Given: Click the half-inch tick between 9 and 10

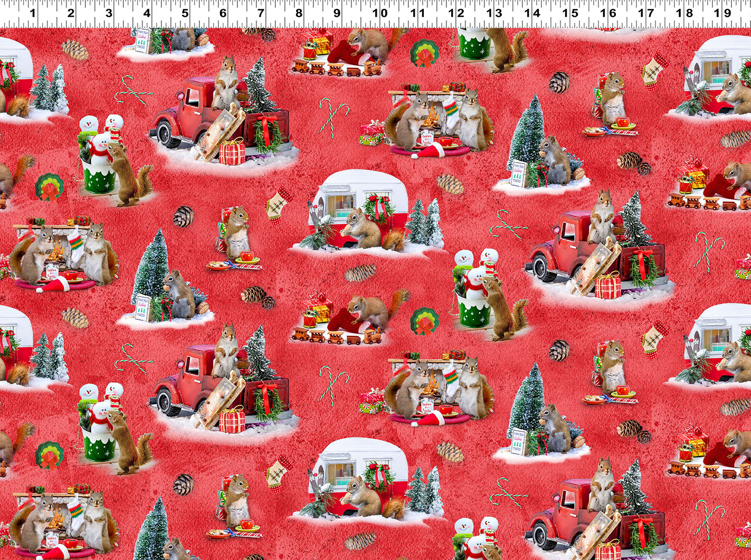Looking at the screenshot, I should click(x=362, y=21).
